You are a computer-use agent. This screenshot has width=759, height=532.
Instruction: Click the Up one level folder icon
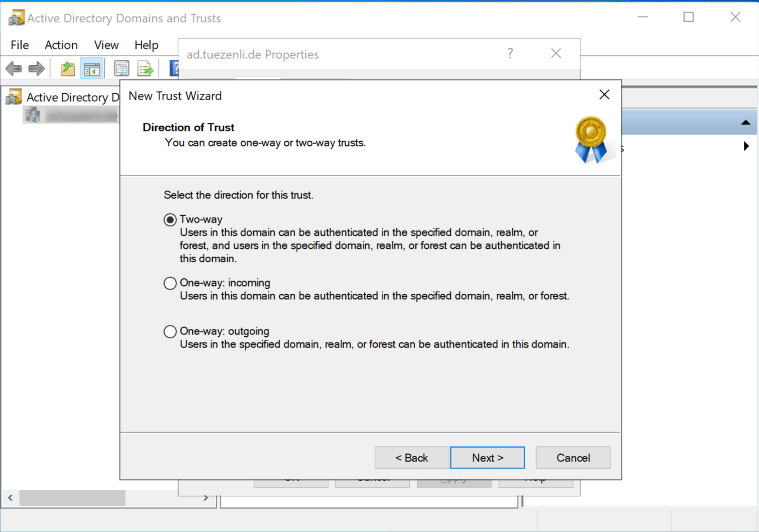(68, 69)
